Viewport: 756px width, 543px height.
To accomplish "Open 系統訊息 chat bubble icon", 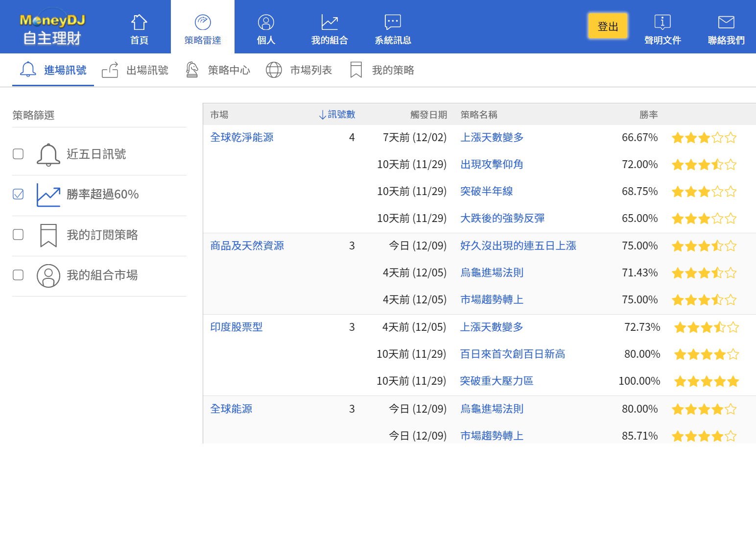I will (393, 22).
